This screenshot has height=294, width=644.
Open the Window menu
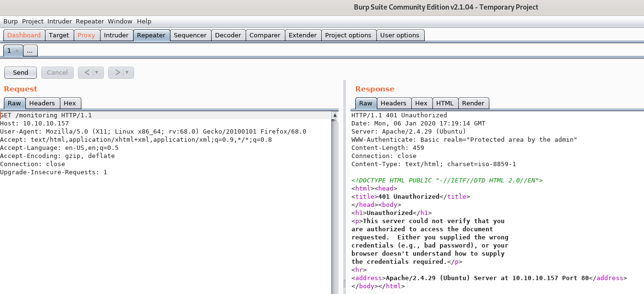tap(120, 21)
